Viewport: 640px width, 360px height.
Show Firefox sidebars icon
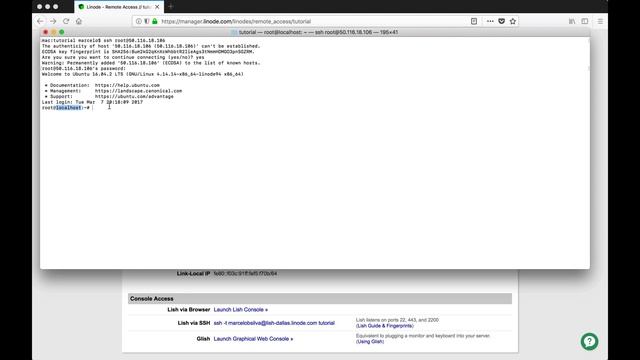tap(585, 21)
